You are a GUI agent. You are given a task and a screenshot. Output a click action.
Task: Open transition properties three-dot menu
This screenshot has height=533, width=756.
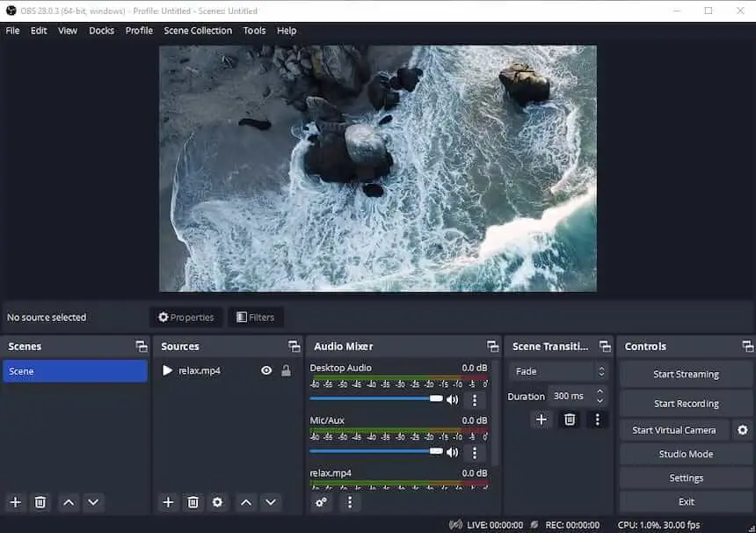598,420
